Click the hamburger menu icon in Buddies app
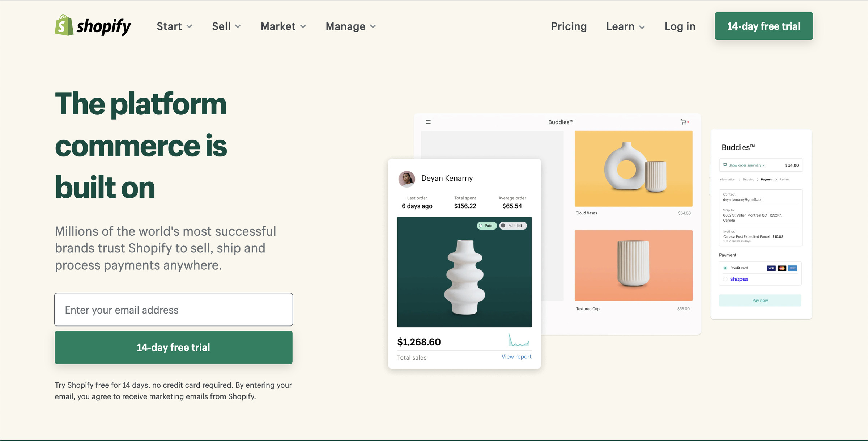This screenshot has height=441, width=868. (429, 122)
